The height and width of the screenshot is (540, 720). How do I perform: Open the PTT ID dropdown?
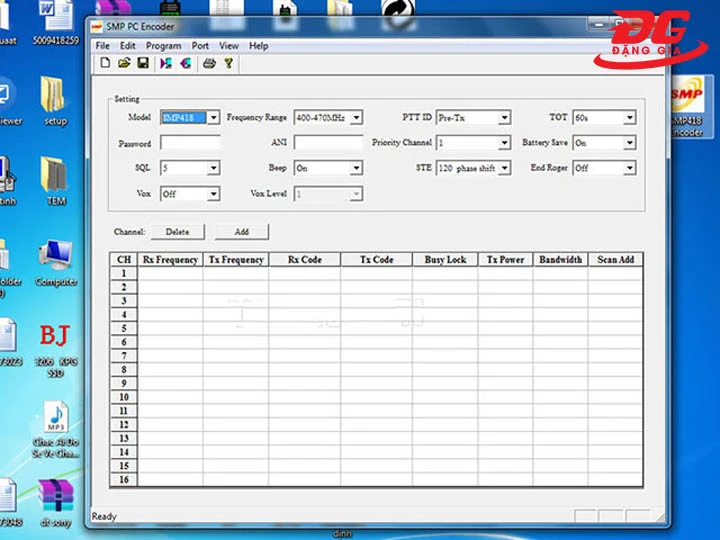[504, 118]
